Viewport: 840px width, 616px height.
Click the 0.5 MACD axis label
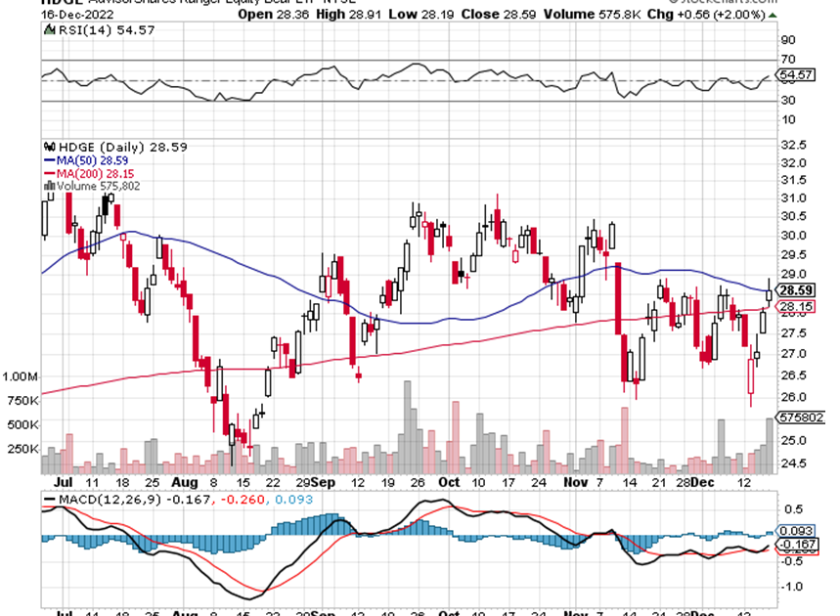click(794, 509)
